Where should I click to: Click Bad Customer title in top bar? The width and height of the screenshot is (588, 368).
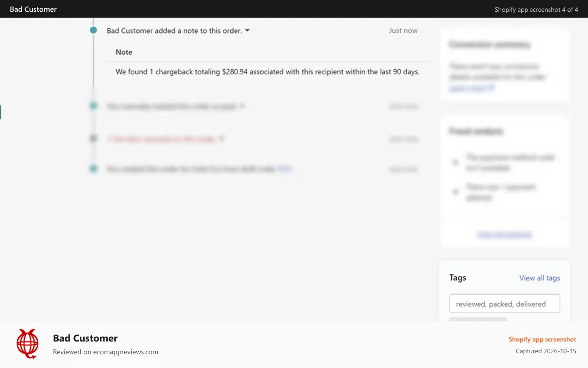[33, 9]
